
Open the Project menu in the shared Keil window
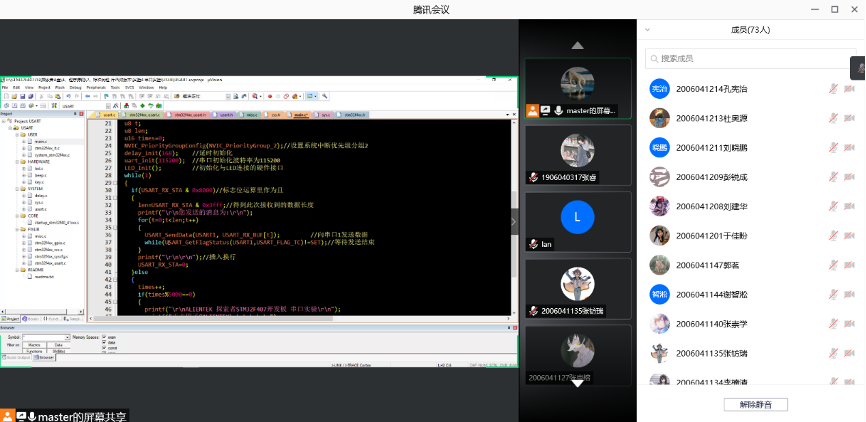pos(42,87)
